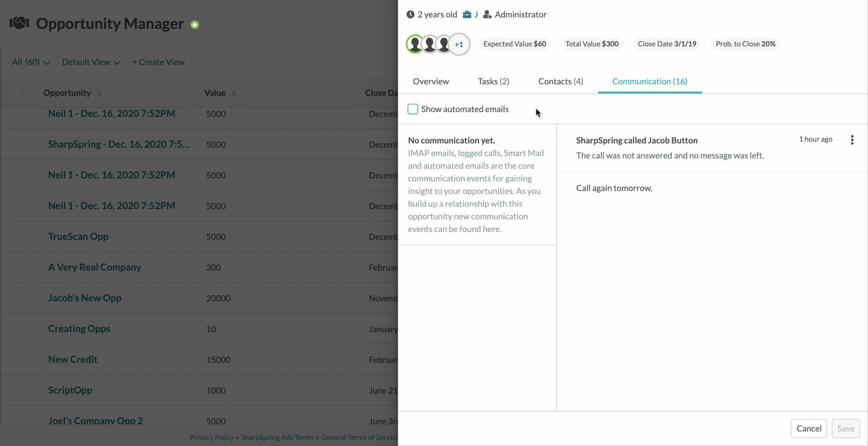Open A Very Real Company opportunity
This screenshot has height=446, width=868.
tap(95, 267)
